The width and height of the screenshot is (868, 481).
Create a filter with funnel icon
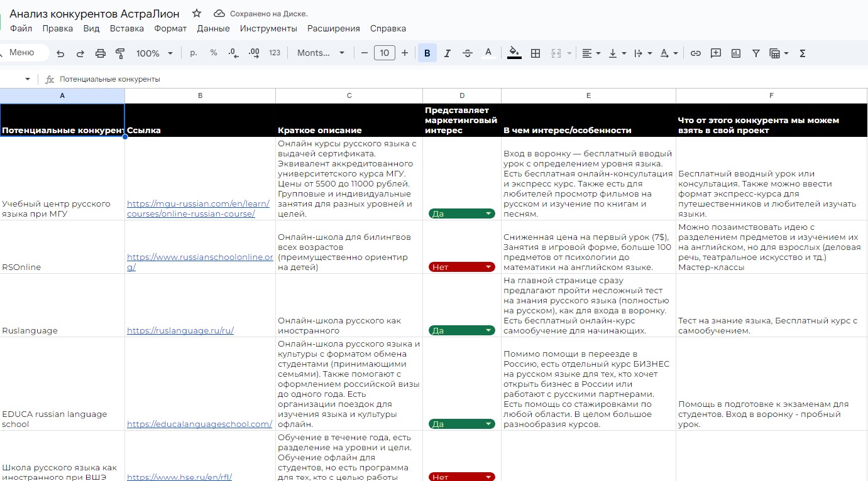pos(756,53)
